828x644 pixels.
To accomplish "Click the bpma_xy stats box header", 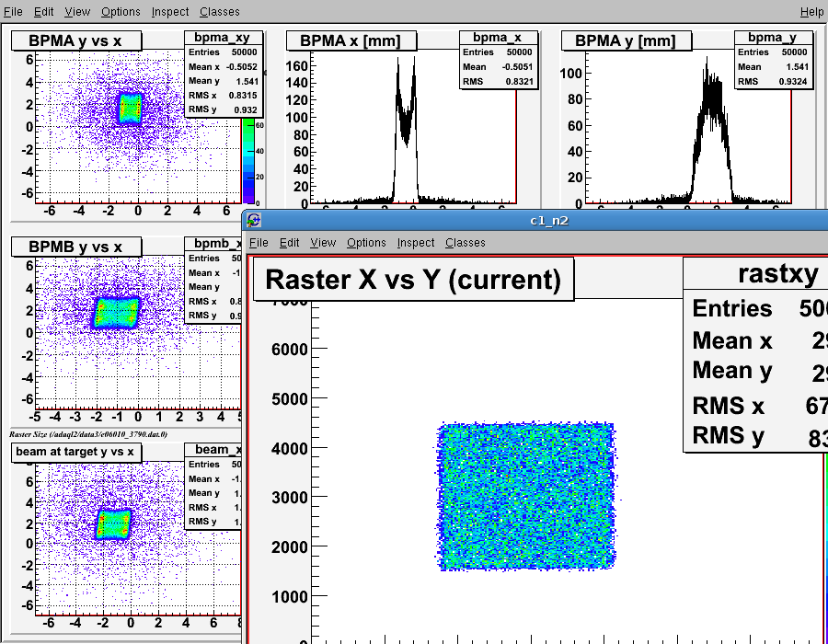I will pyautogui.click(x=224, y=38).
